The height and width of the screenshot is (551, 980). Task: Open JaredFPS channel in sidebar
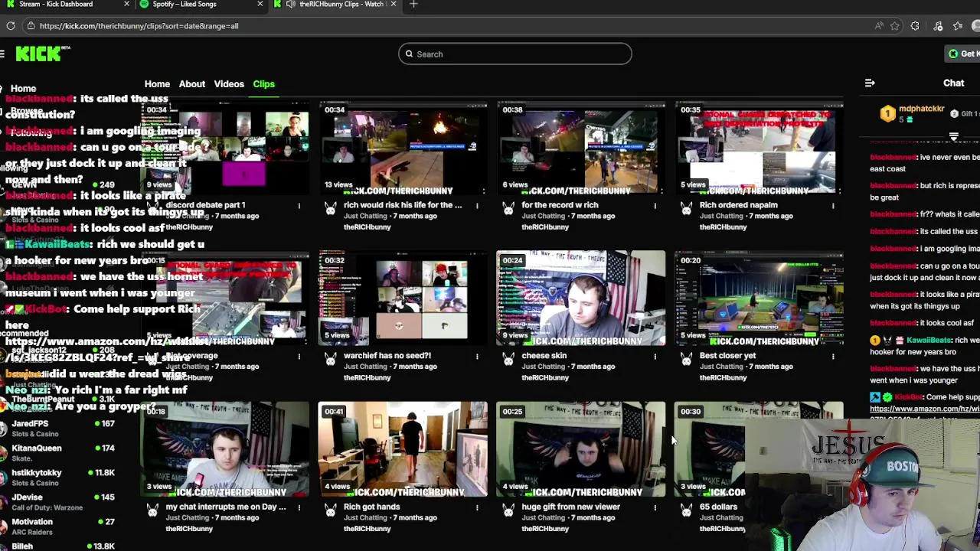(57, 429)
